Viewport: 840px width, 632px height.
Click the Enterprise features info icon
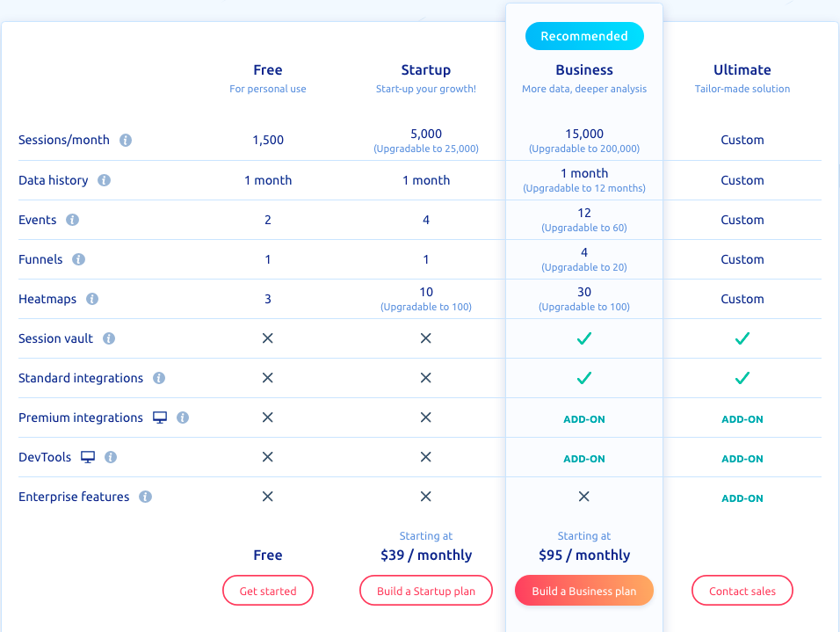[x=146, y=497]
